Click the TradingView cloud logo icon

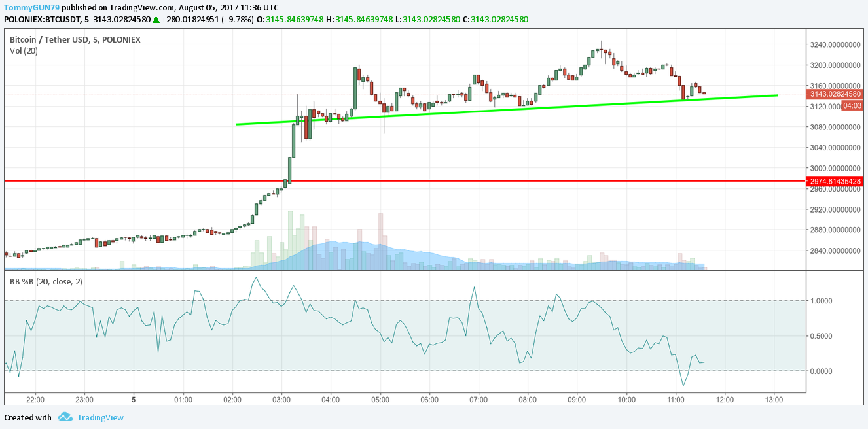pyautogui.click(x=65, y=417)
